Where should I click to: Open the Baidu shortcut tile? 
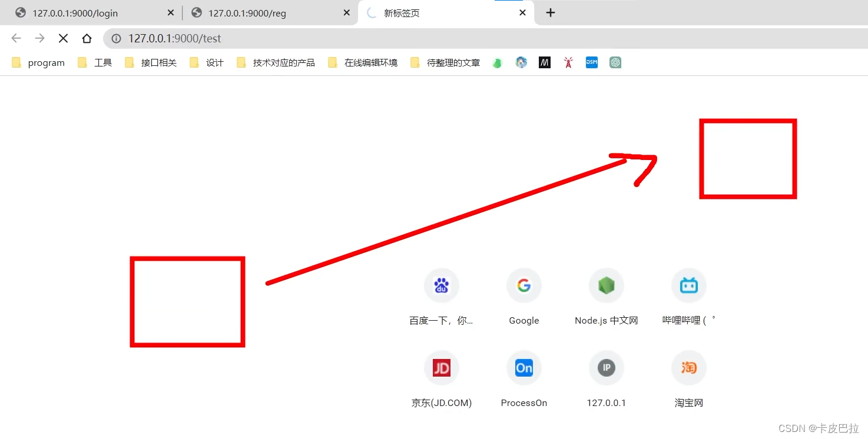(x=442, y=286)
